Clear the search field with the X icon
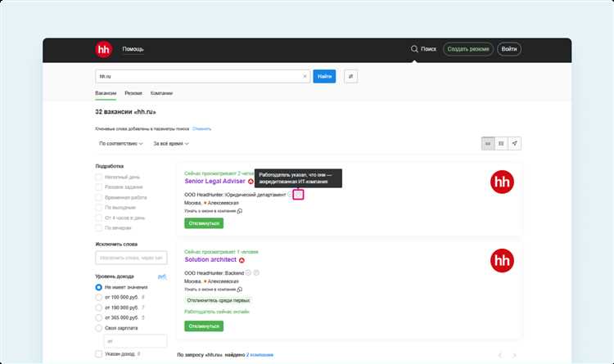 click(x=305, y=76)
